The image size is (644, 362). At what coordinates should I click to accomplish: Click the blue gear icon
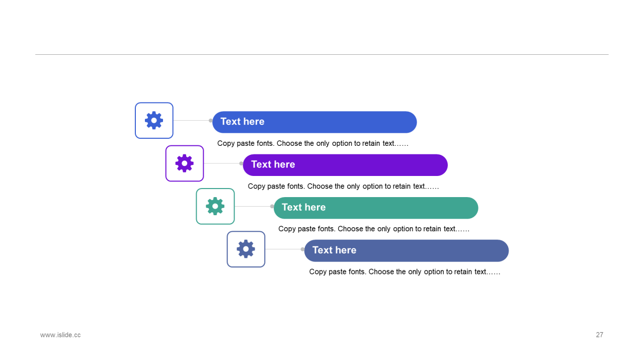pos(154,121)
